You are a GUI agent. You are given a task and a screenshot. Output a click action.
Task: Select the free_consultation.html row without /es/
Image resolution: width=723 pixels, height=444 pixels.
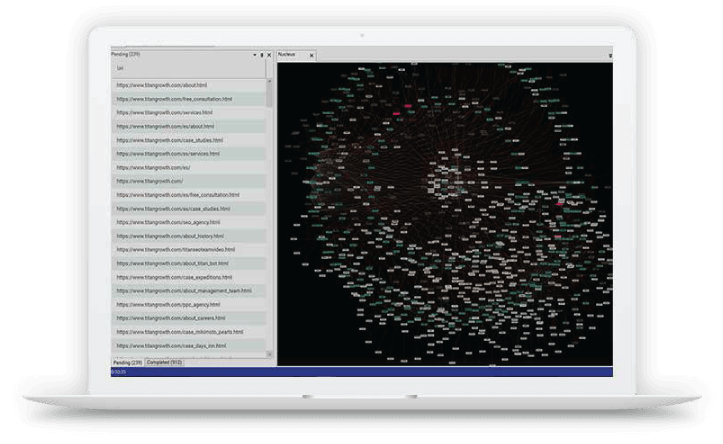(188, 99)
